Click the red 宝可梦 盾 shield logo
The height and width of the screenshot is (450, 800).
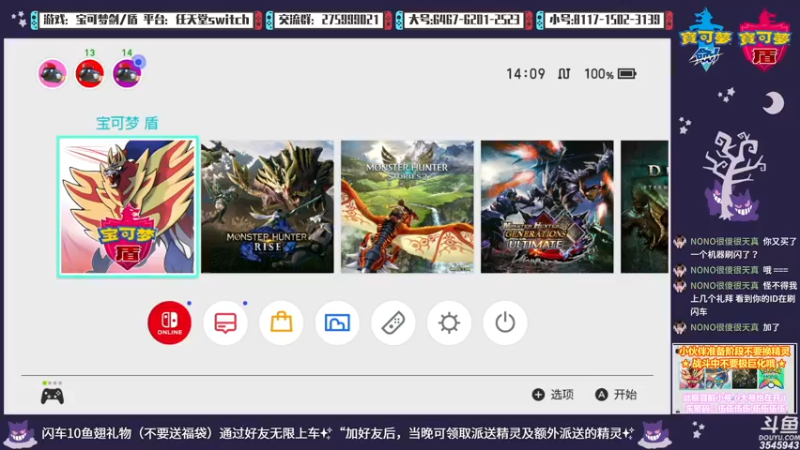pyautogui.click(x=764, y=40)
